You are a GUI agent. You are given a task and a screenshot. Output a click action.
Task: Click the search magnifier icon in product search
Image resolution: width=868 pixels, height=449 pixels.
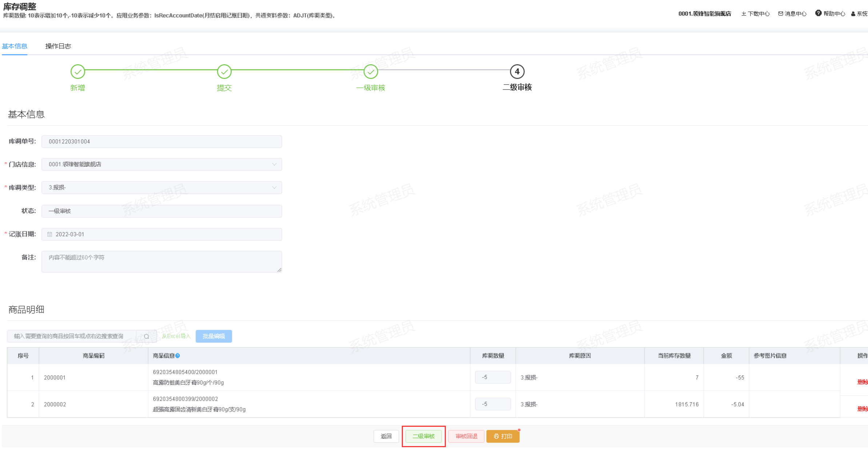click(146, 336)
